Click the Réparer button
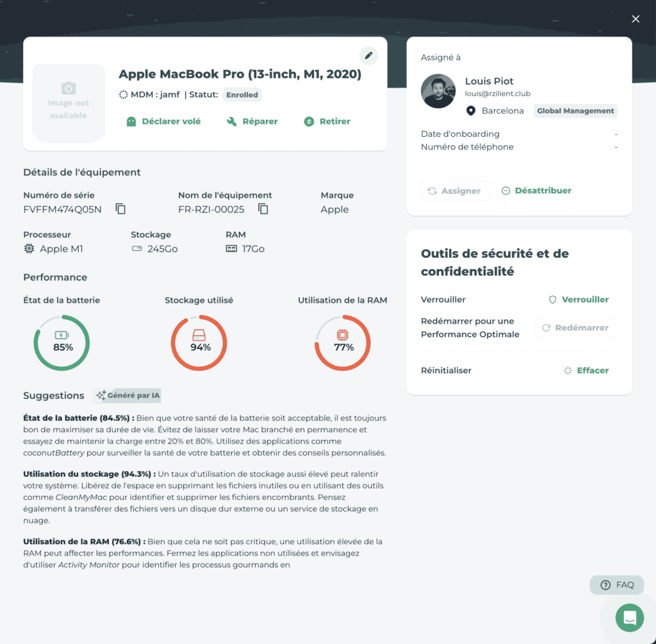The width and height of the screenshot is (656, 644). pos(252,121)
